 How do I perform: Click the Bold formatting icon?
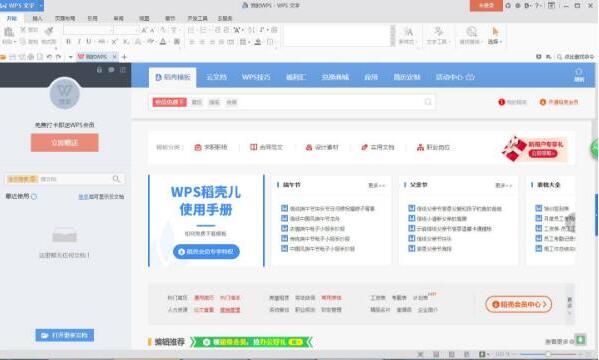68,42
